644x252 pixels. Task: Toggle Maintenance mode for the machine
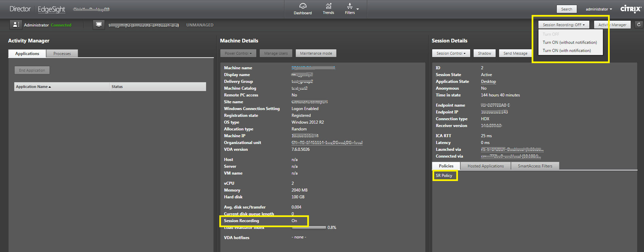click(316, 53)
